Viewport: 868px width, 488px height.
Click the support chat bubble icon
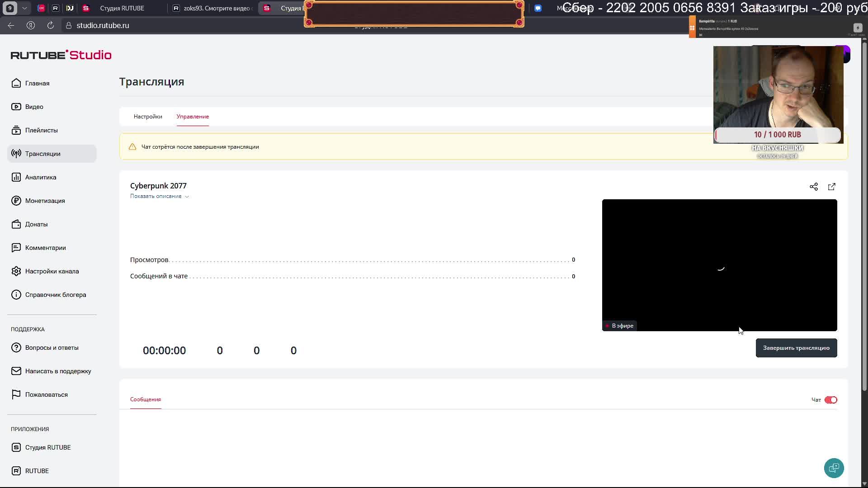834,468
